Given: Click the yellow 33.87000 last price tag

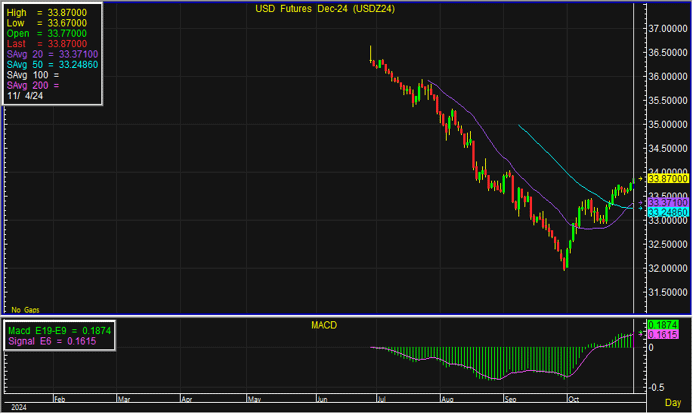Looking at the screenshot, I should click(663, 178).
